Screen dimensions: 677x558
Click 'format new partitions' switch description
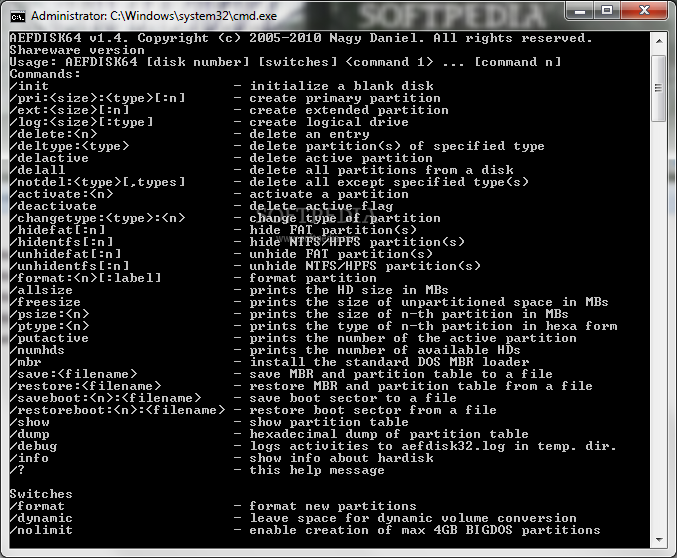333,506
